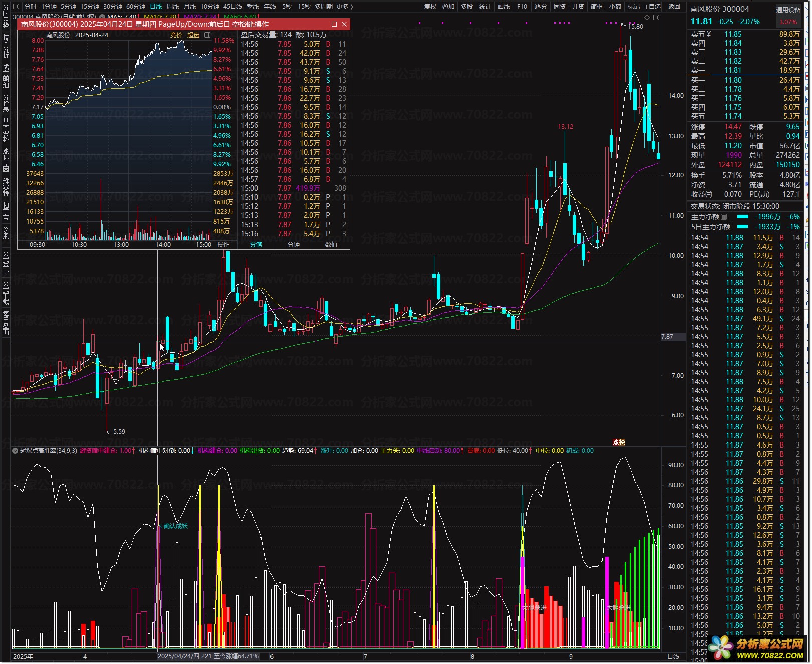
Task: Toggle the 超盘 option in the popup
Action: (x=193, y=35)
